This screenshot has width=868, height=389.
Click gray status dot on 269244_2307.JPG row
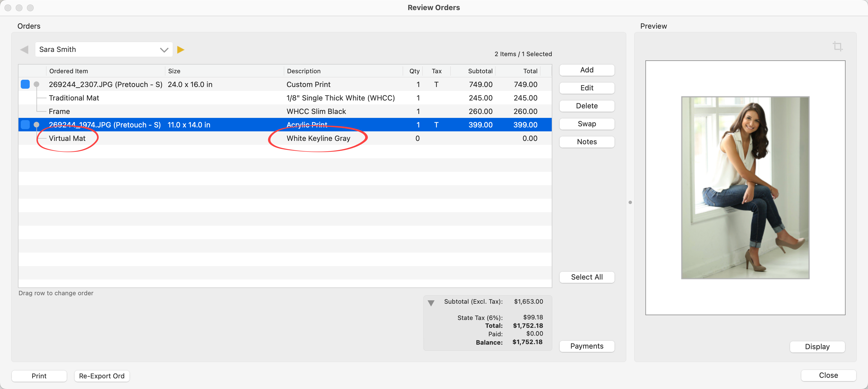pos(36,84)
